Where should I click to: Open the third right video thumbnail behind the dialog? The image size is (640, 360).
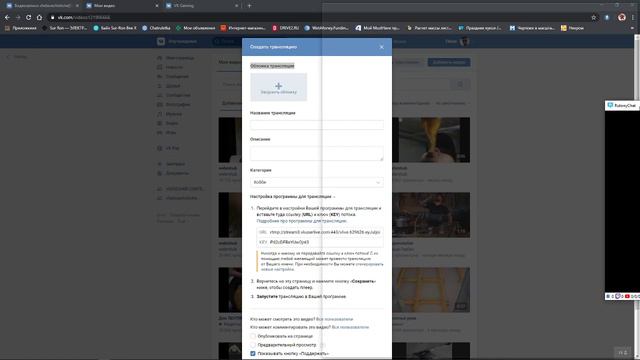click(431, 290)
